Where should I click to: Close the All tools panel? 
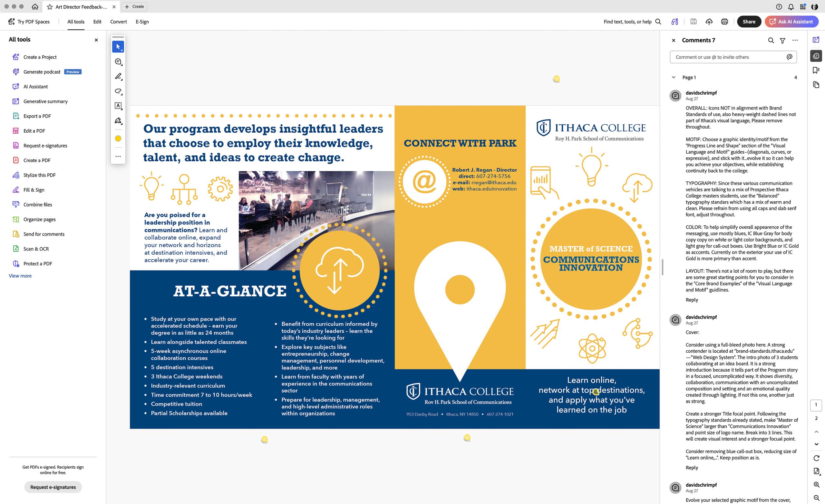click(x=96, y=40)
